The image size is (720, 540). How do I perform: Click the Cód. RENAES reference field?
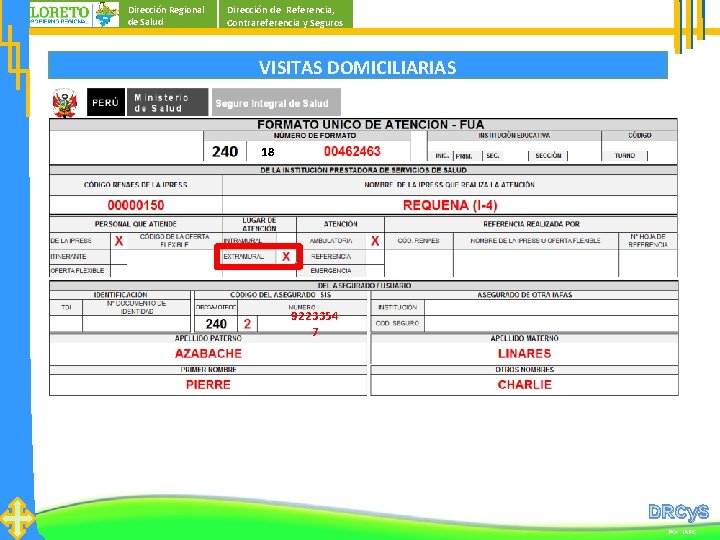click(x=419, y=263)
